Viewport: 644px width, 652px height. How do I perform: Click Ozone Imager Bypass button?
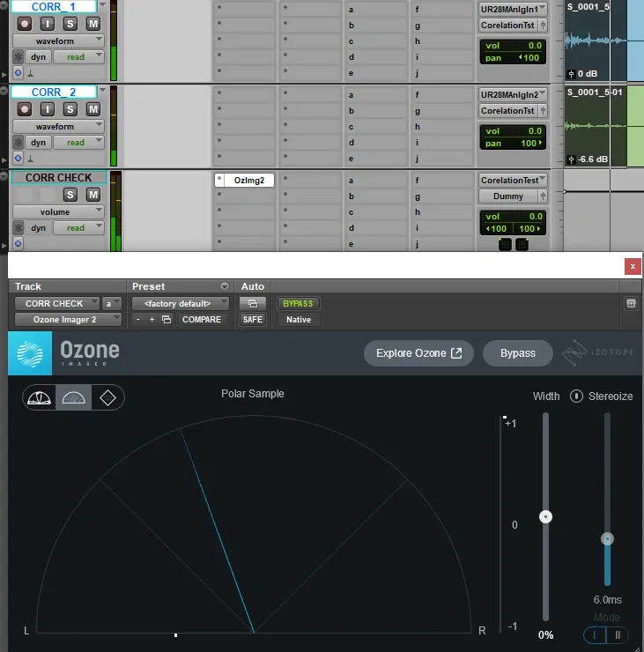[x=518, y=353]
